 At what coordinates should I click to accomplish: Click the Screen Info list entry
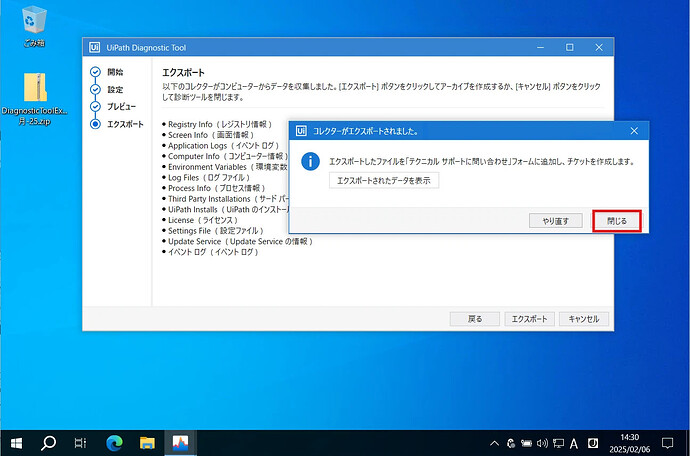point(208,135)
